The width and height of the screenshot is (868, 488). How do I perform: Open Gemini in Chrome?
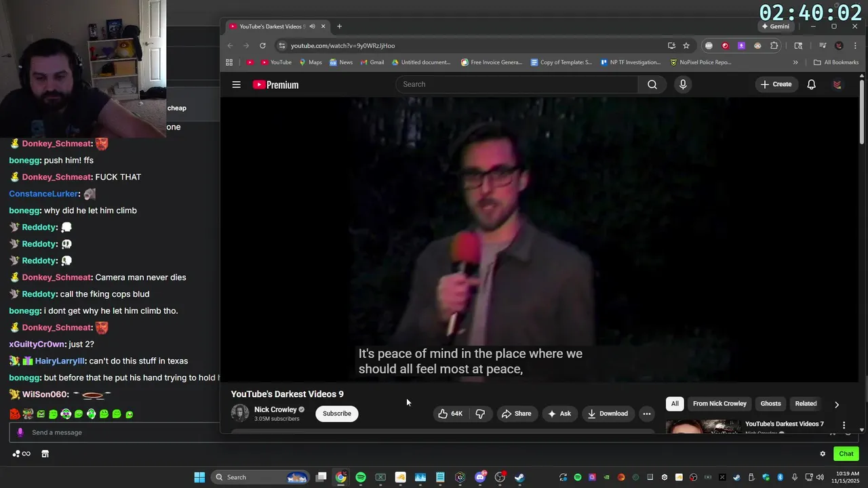(x=776, y=26)
